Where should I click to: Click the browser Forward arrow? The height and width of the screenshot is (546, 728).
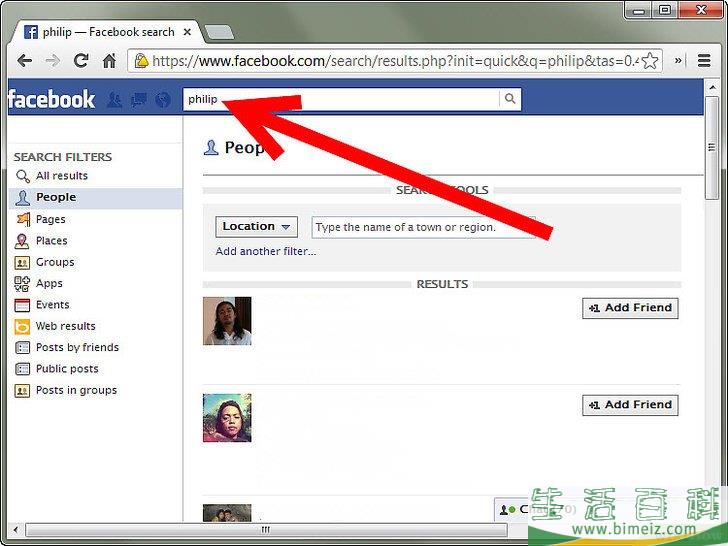(x=52, y=60)
